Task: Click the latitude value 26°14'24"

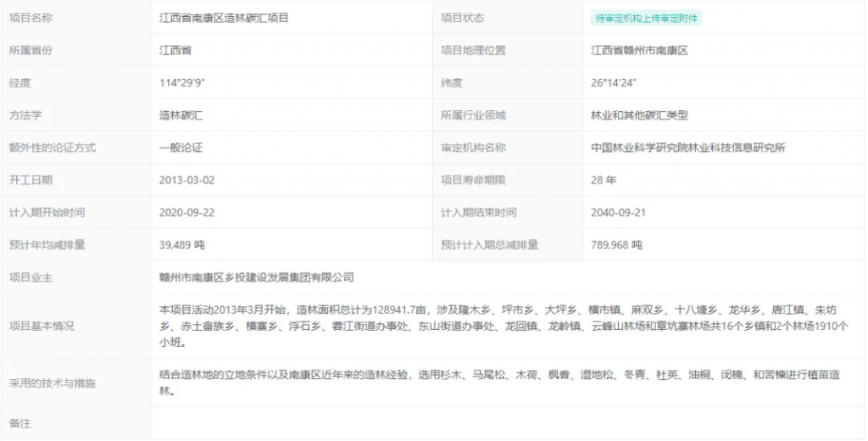Action: [x=614, y=83]
